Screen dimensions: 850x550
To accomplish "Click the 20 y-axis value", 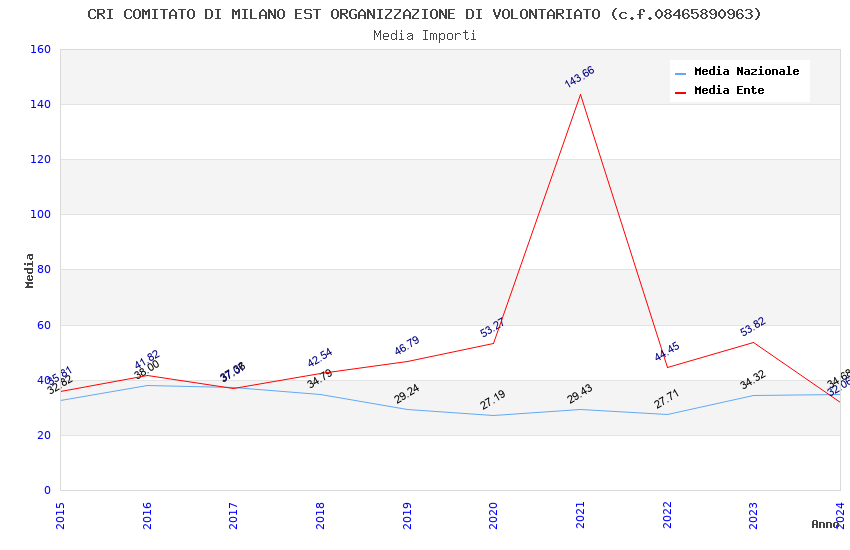I will (44, 435).
